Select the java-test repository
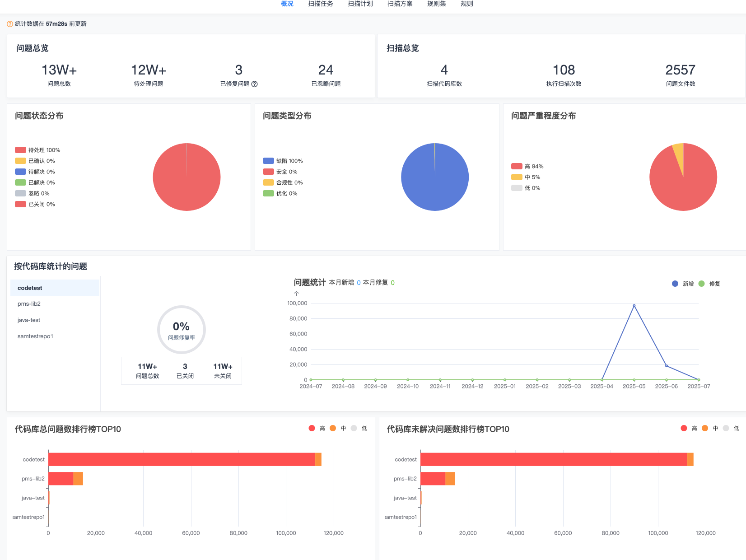This screenshot has height=560, width=746. tap(29, 320)
